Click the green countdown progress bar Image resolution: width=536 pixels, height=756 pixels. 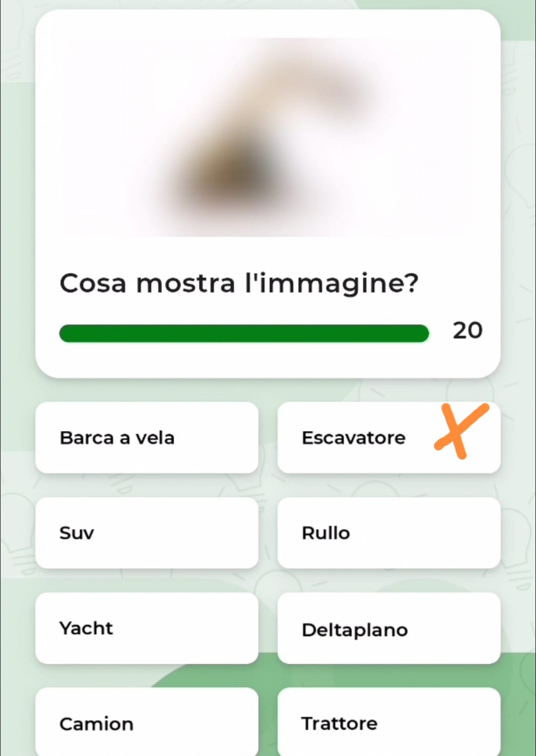244,333
